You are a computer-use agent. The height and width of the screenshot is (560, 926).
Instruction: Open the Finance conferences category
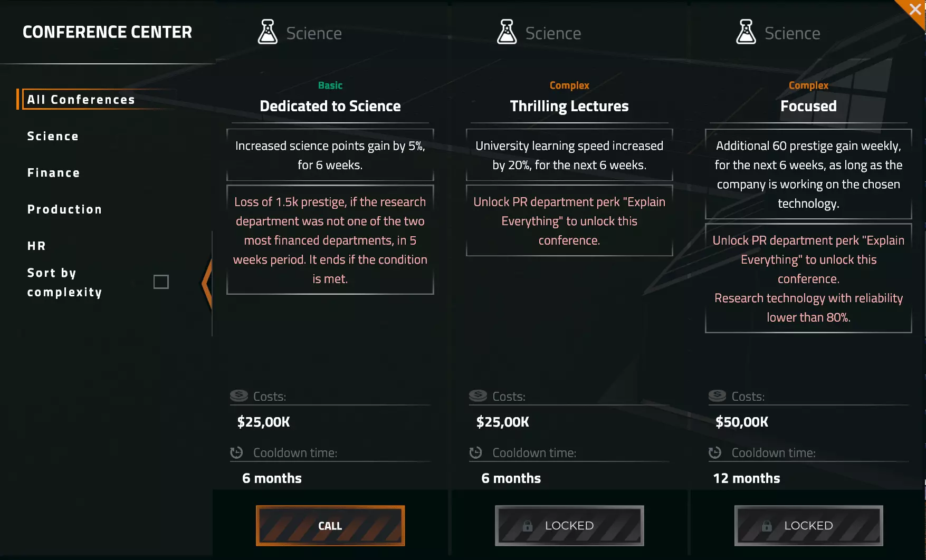point(53,173)
